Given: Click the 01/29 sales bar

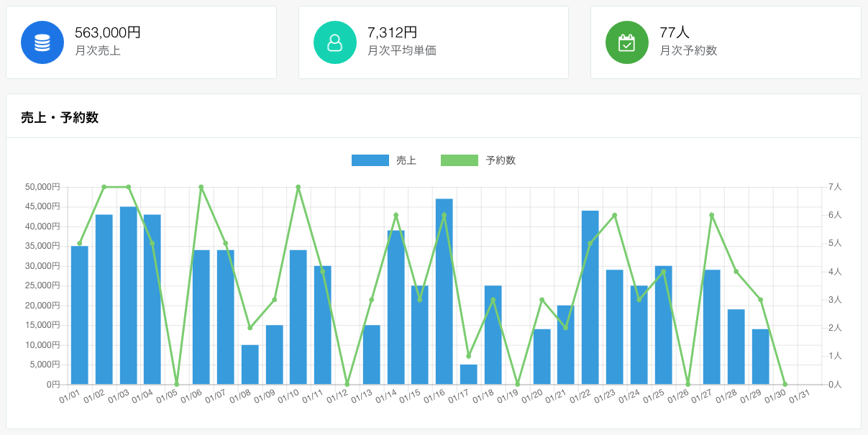Looking at the screenshot, I should [x=760, y=357].
